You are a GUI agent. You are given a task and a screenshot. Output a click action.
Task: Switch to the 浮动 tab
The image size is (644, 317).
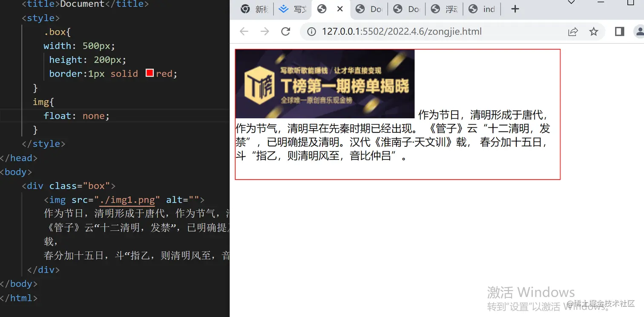coord(444,9)
